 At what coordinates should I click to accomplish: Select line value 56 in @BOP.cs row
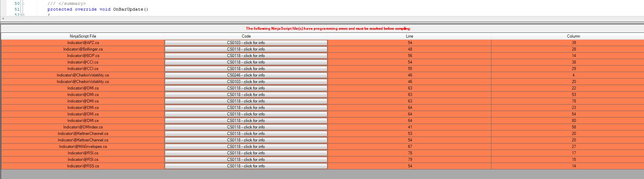(x=410, y=56)
